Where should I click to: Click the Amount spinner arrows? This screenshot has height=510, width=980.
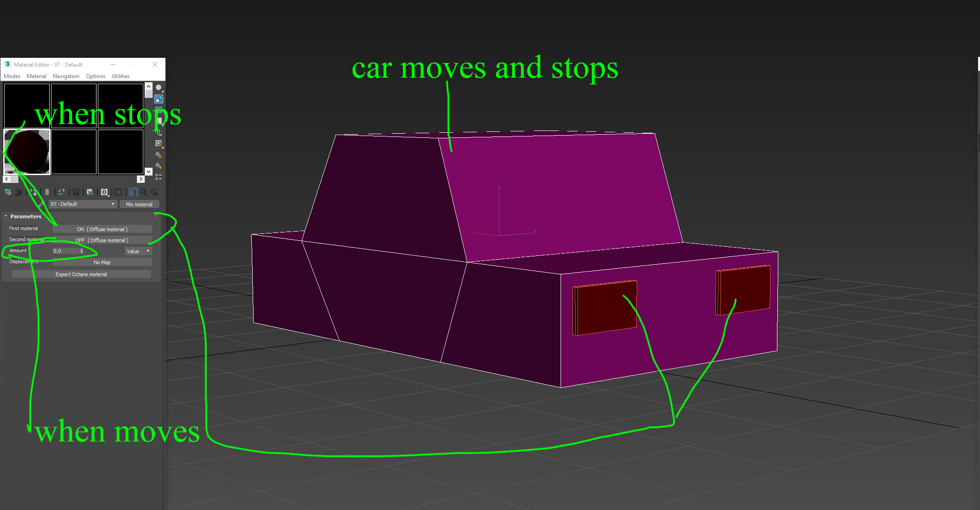(81, 251)
